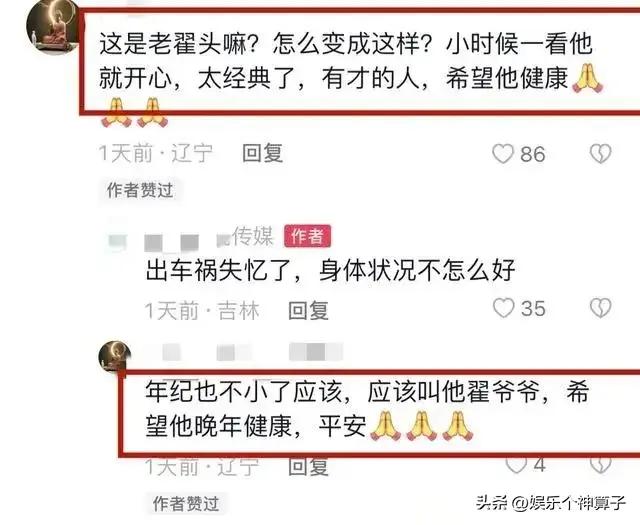
Task: Tap broken heart on the 4-like comment
Action: pyautogui.click(x=600, y=465)
